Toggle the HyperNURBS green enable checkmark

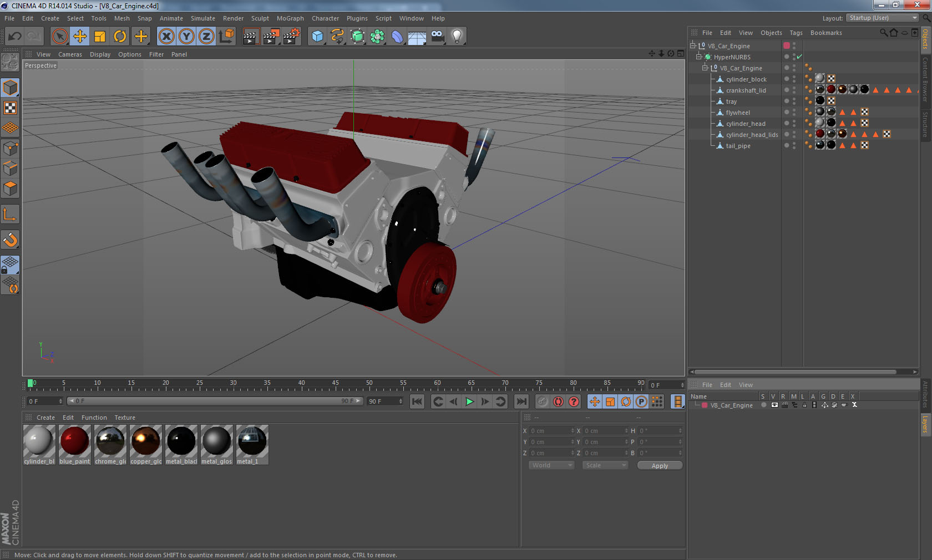799,57
